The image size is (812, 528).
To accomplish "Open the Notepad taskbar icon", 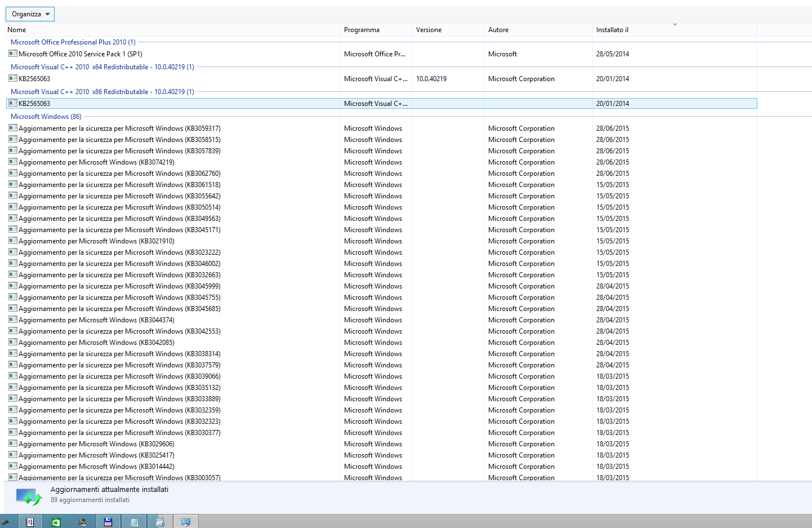I will coord(133,522).
